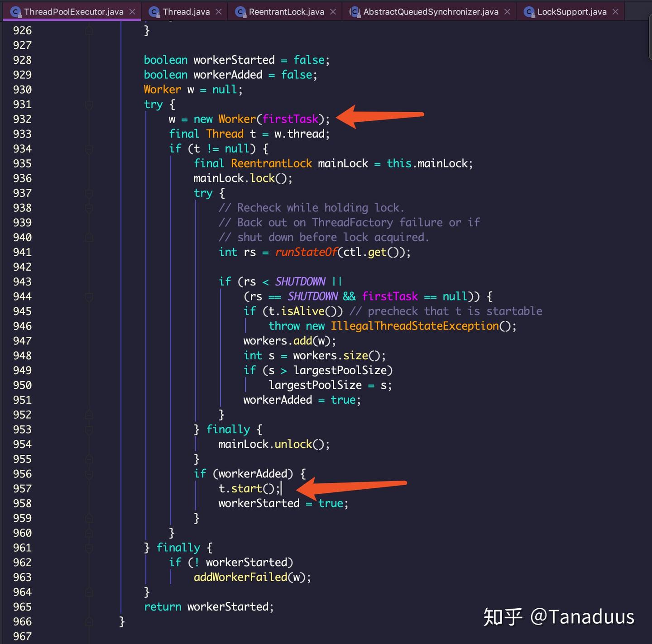Click the fold end marker at line 966

pos(89,622)
